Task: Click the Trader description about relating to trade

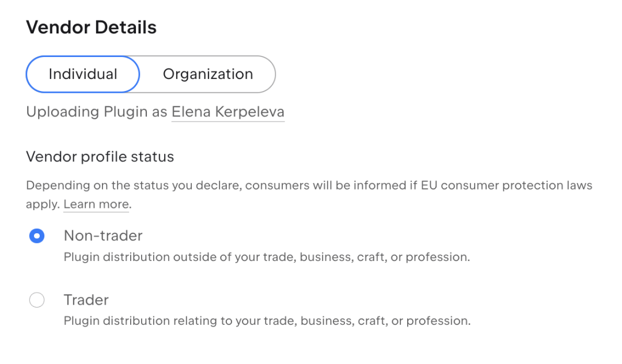Action: pos(267,321)
